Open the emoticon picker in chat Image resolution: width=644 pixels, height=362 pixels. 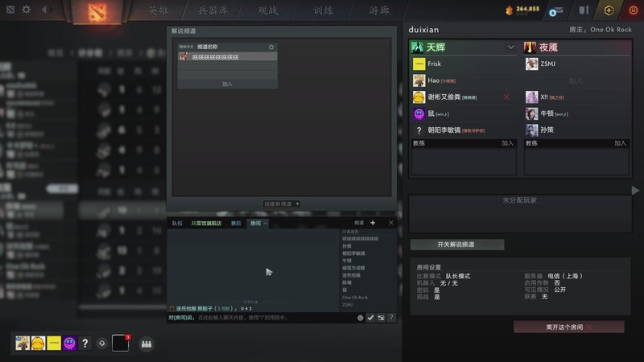point(360,318)
